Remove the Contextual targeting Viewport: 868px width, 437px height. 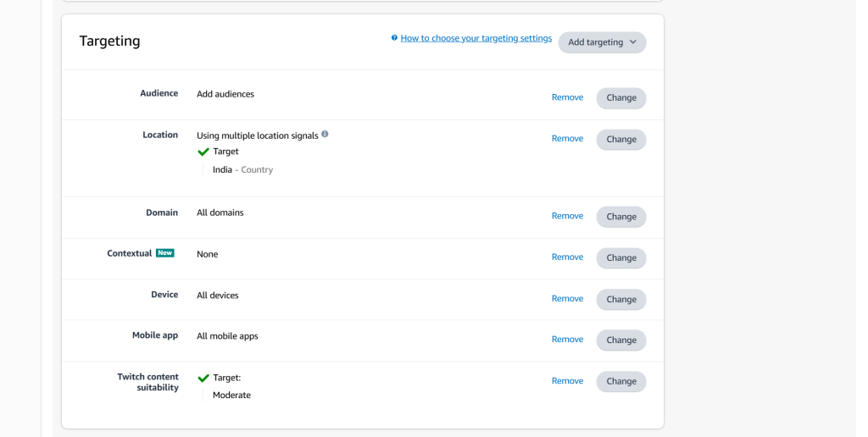point(567,257)
